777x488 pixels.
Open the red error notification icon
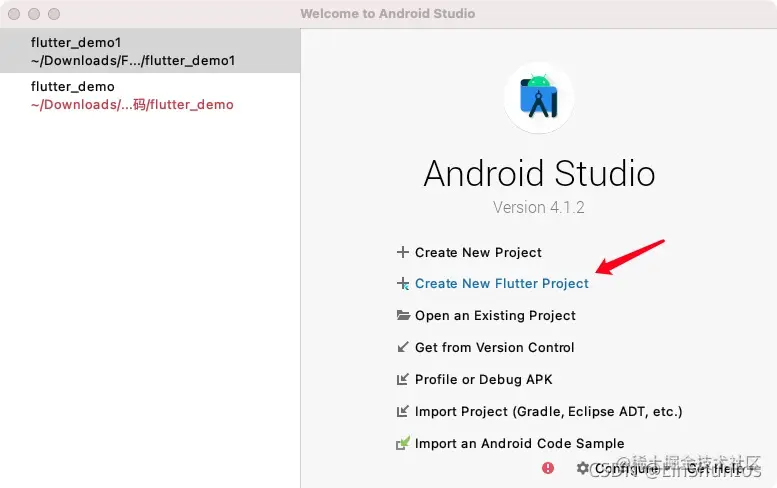pos(548,468)
